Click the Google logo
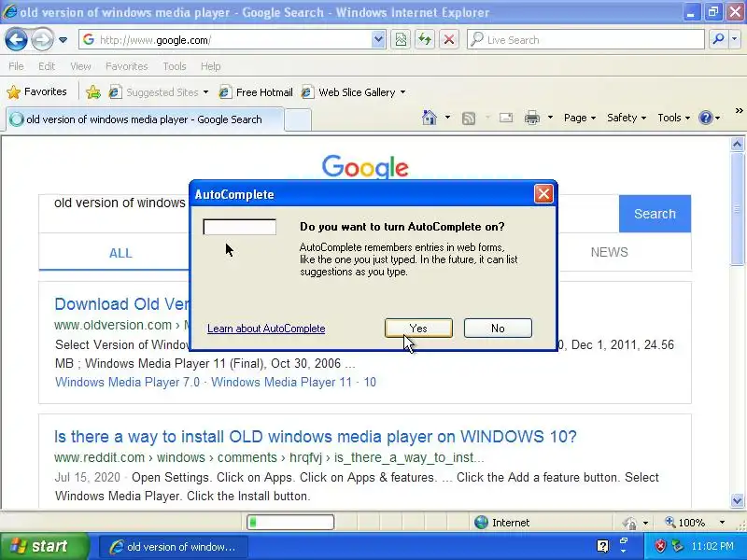 click(365, 167)
